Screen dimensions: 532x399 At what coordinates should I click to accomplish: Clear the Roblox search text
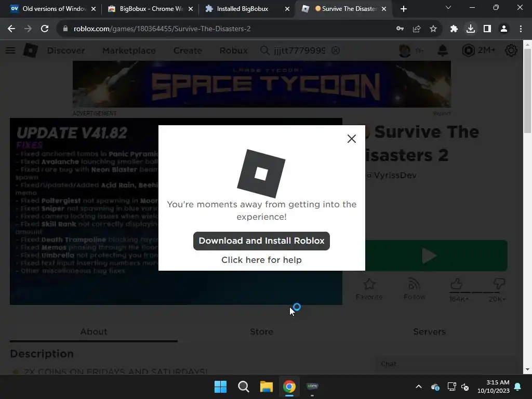click(336, 50)
